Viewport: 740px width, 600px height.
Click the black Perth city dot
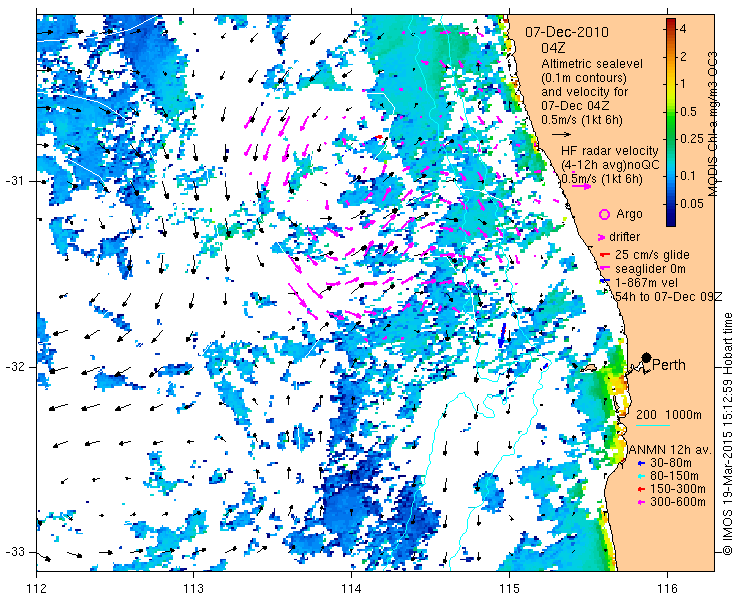[647, 357]
